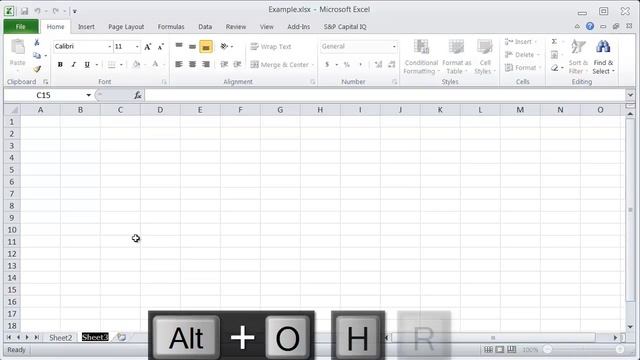Click Decrease Indent icon
This screenshot has height=360, width=640.
[x=224, y=64]
